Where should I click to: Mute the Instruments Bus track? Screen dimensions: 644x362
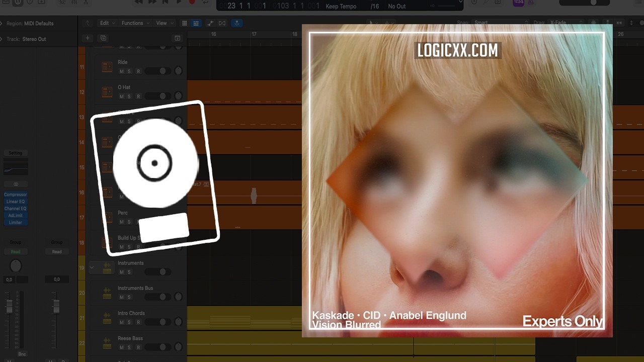click(121, 297)
